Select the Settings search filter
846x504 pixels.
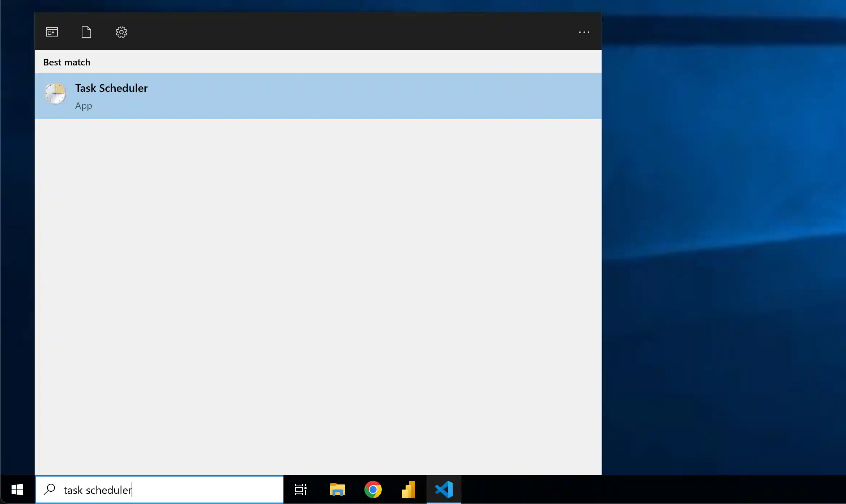[x=121, y=32]
